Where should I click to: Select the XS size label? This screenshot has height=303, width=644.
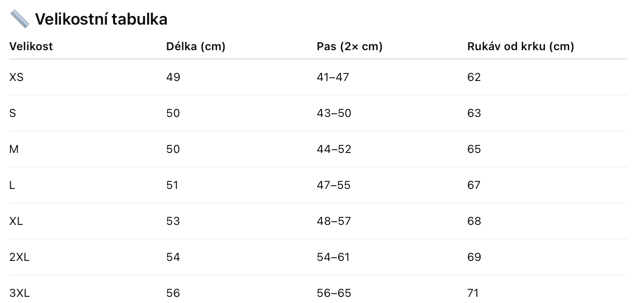point(16,77)
